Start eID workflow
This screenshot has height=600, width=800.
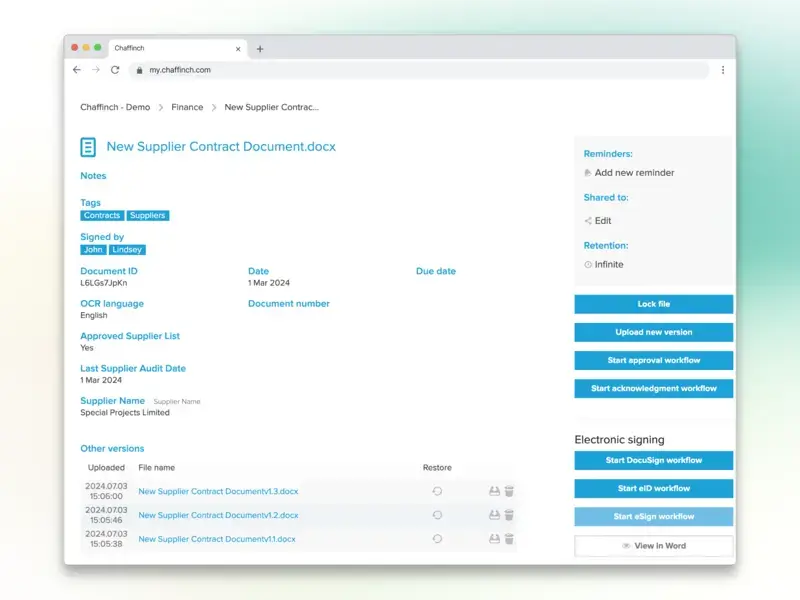click(654, 488)
